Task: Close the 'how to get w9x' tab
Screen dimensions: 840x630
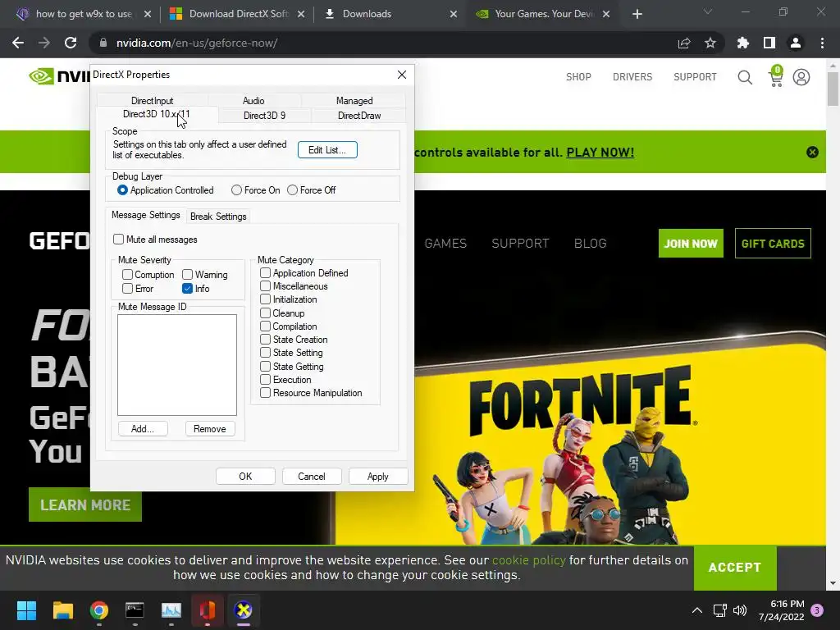Action: (x=148, y=14)
